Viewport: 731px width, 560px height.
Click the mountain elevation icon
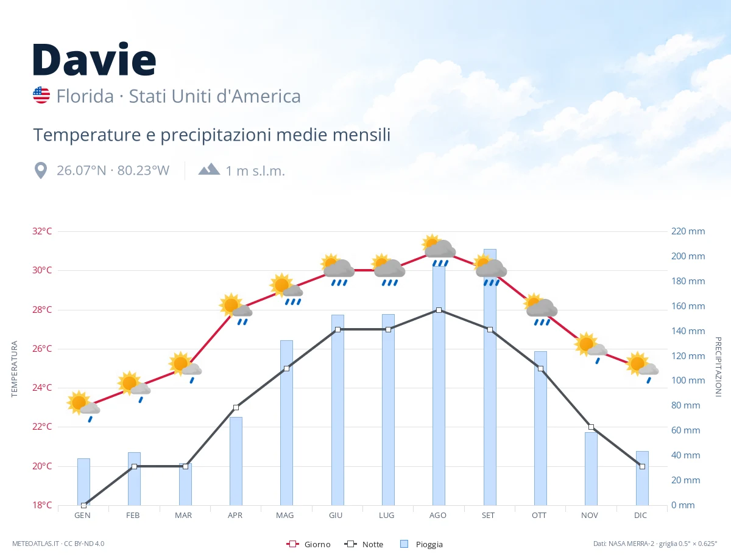point(209,169)
